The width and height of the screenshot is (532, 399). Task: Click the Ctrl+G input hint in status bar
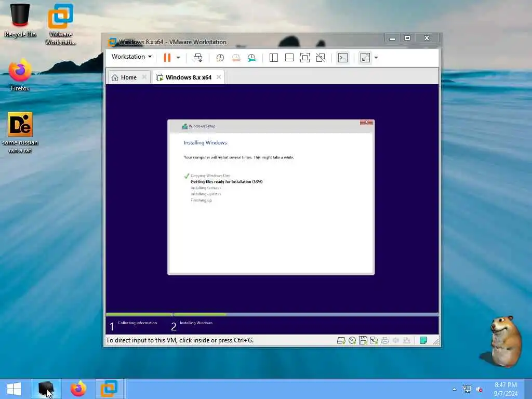click(180, 340)
